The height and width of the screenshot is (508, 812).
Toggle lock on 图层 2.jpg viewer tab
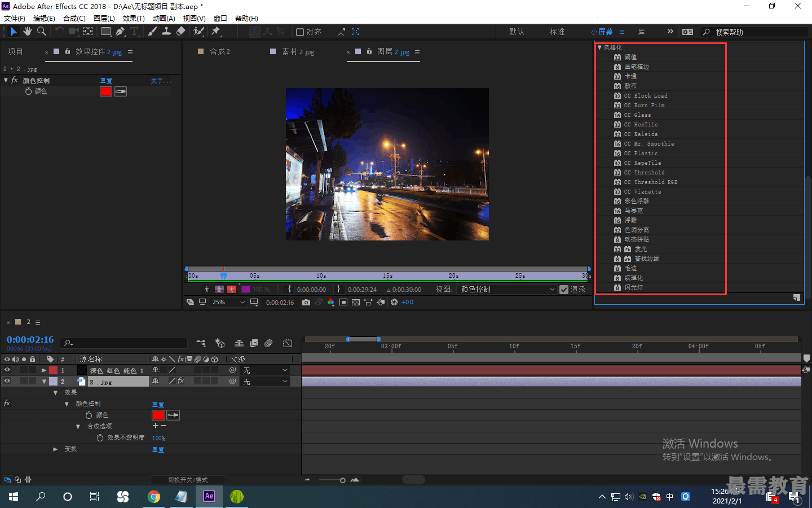pos(369,51)
